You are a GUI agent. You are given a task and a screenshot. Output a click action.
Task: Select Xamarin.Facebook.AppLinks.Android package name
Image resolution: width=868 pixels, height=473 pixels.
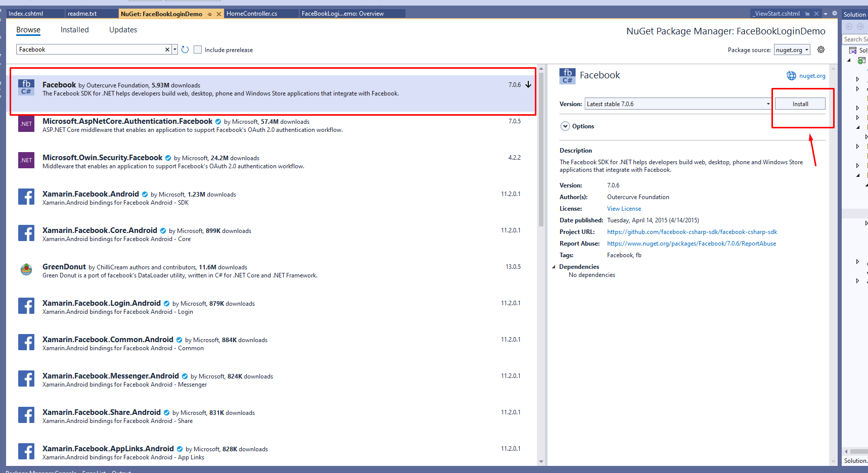click(108, 449)
